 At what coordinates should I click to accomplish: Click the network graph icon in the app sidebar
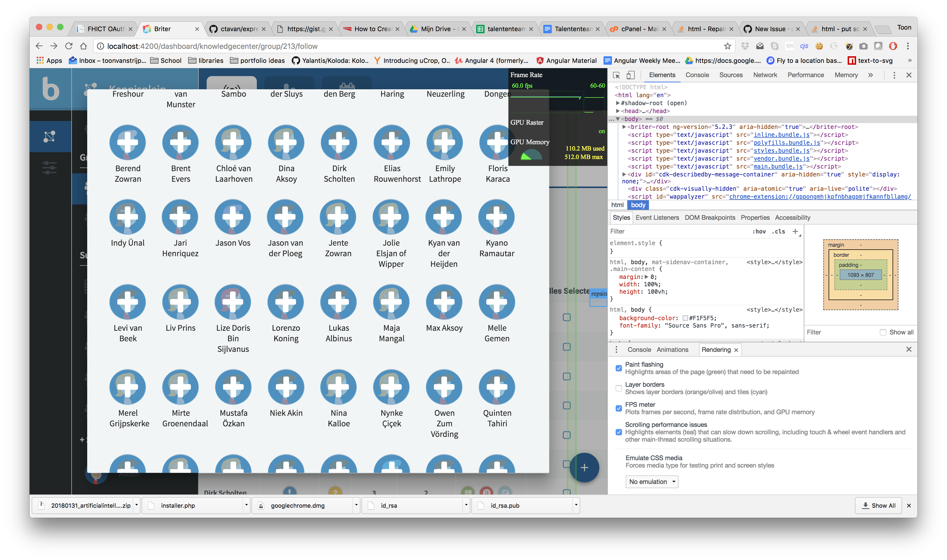[50, 136]
